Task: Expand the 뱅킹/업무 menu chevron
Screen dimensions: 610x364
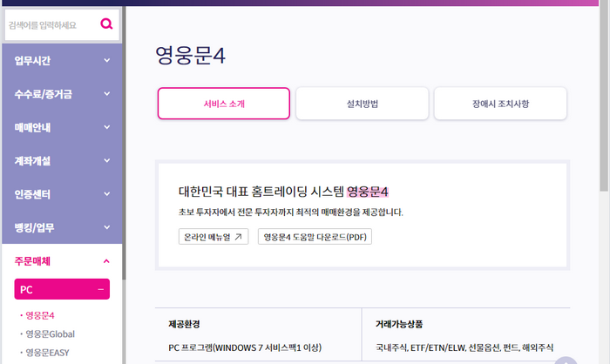Action: click(106, 227)
